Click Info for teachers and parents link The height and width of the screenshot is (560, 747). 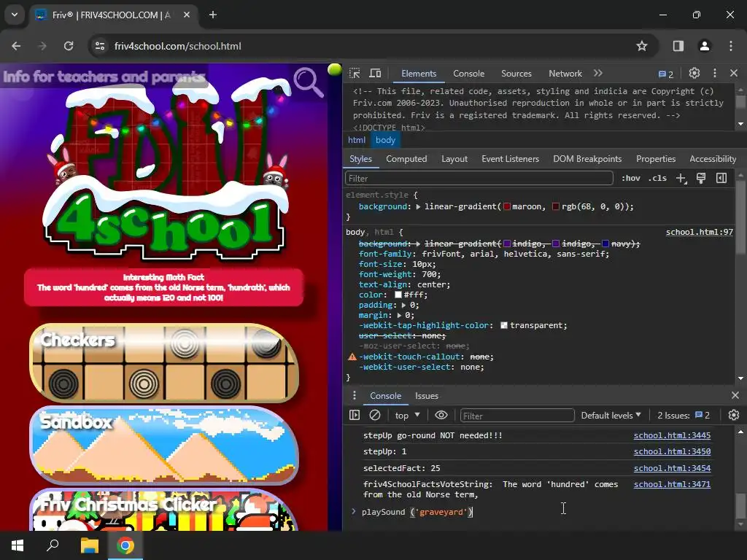coord(104,77)
